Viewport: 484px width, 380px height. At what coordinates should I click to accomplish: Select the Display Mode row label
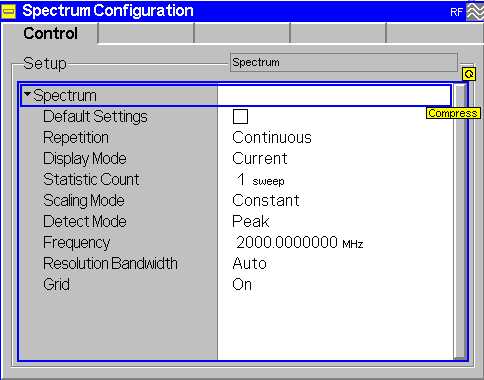[x=85, y=159]
